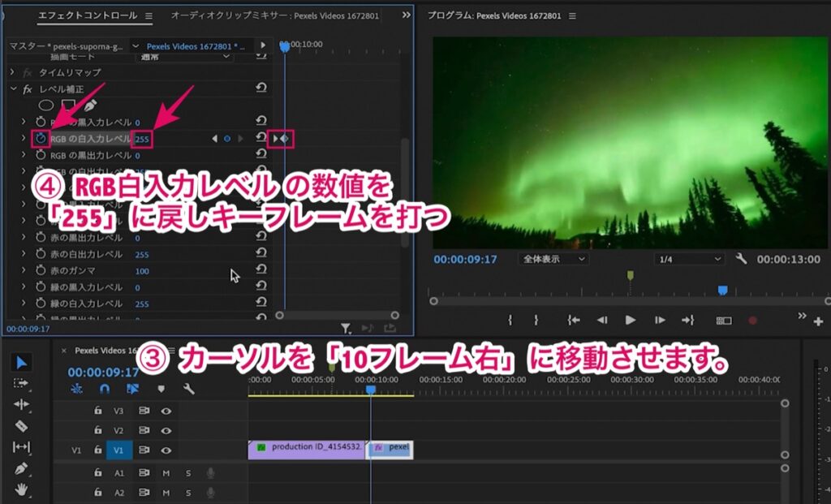The height and width of the screenshot is (504, 831).
Task: Select the Hand tool
Action: [21, 489]
